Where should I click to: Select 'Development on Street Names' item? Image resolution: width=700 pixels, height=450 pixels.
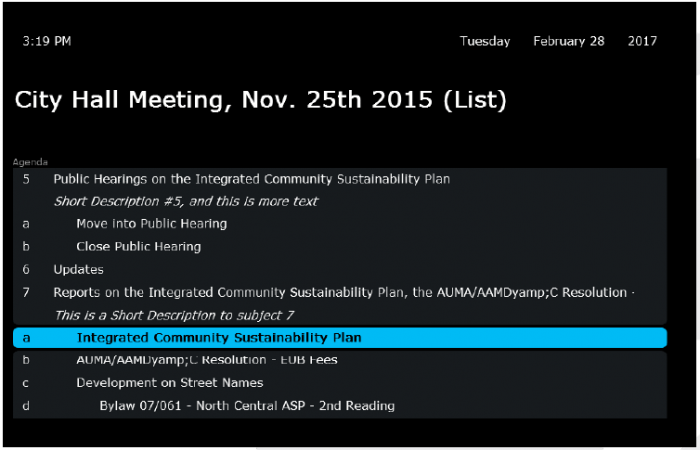(x=169, y=383)
